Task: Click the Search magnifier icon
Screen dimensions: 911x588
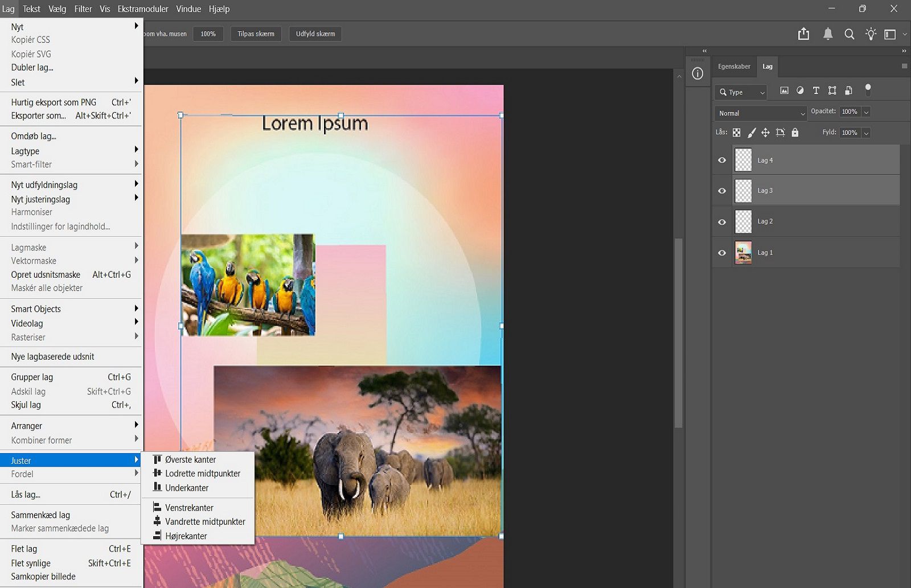Action: [849, 34]
